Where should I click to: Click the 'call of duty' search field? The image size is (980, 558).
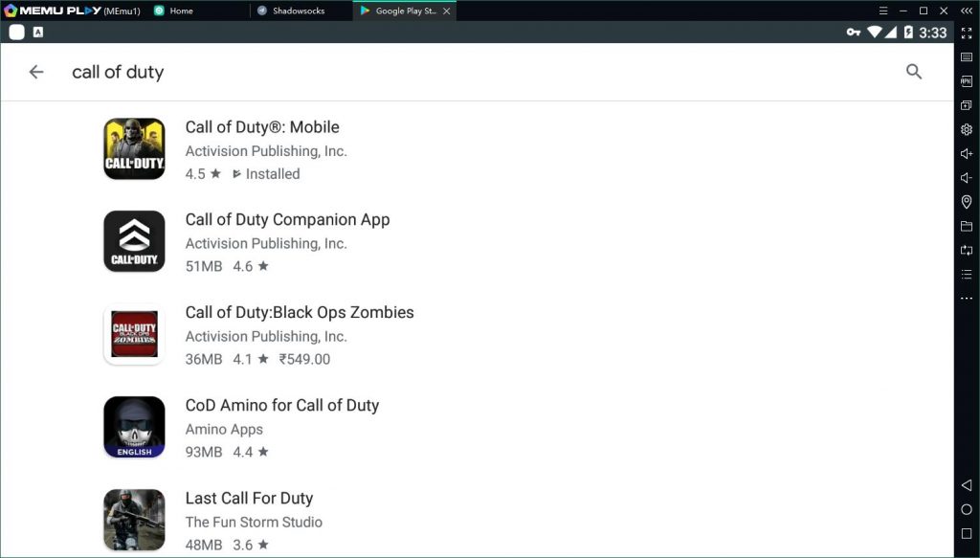(118, 72)
